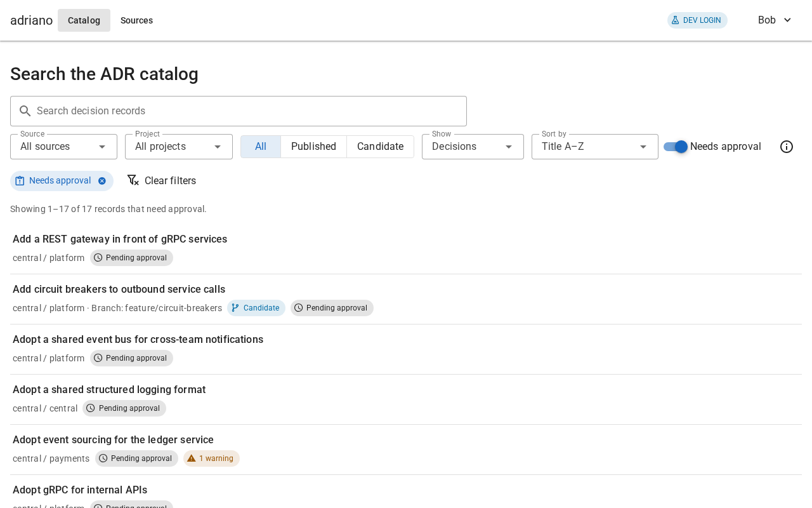
Task: Click the 1 warning badge
Action: tap(211, 458)
